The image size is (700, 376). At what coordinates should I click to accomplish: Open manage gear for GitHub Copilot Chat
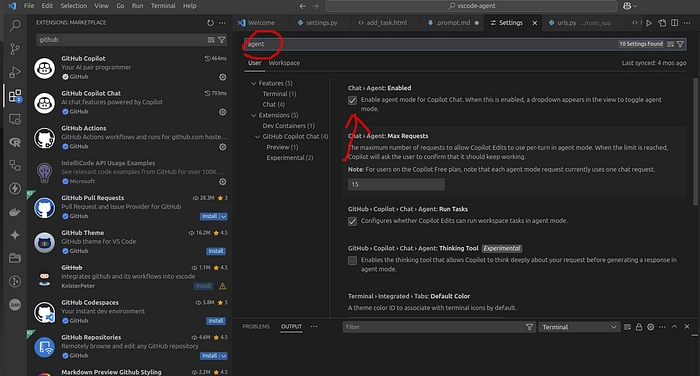222,112
